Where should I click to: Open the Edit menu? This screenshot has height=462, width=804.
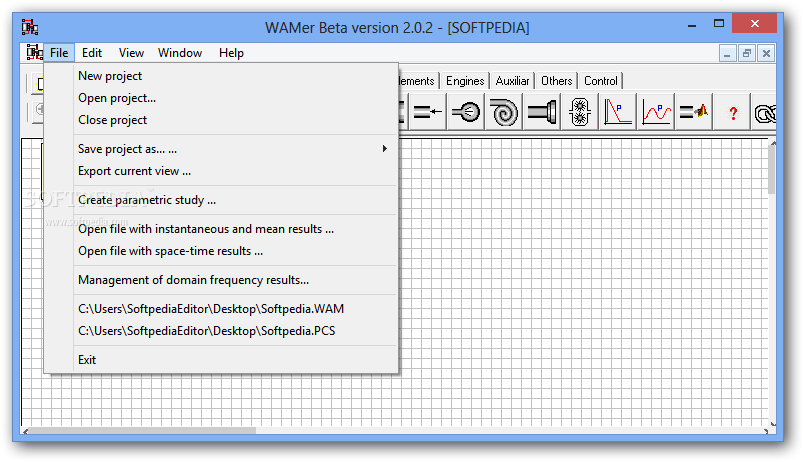click(92, 53)
